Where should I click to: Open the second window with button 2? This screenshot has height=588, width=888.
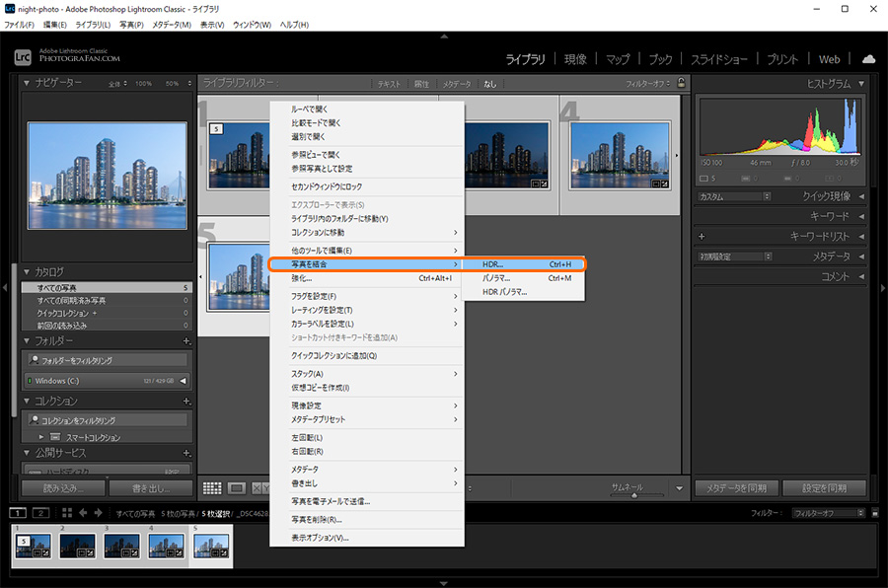(x=40, y=513)
